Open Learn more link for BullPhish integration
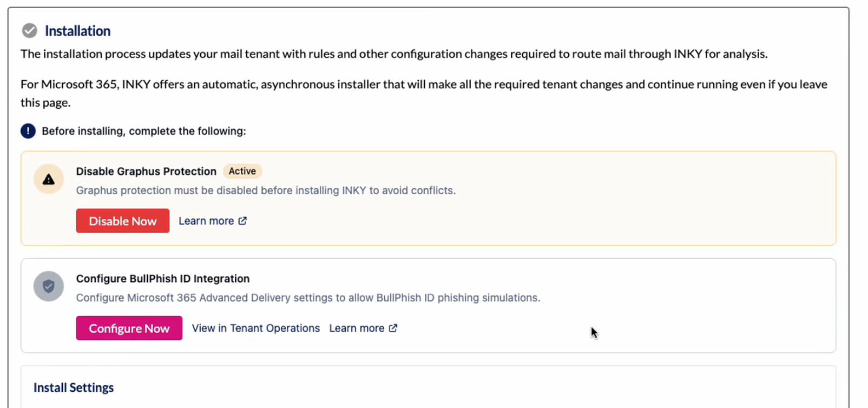 (357, 328)
